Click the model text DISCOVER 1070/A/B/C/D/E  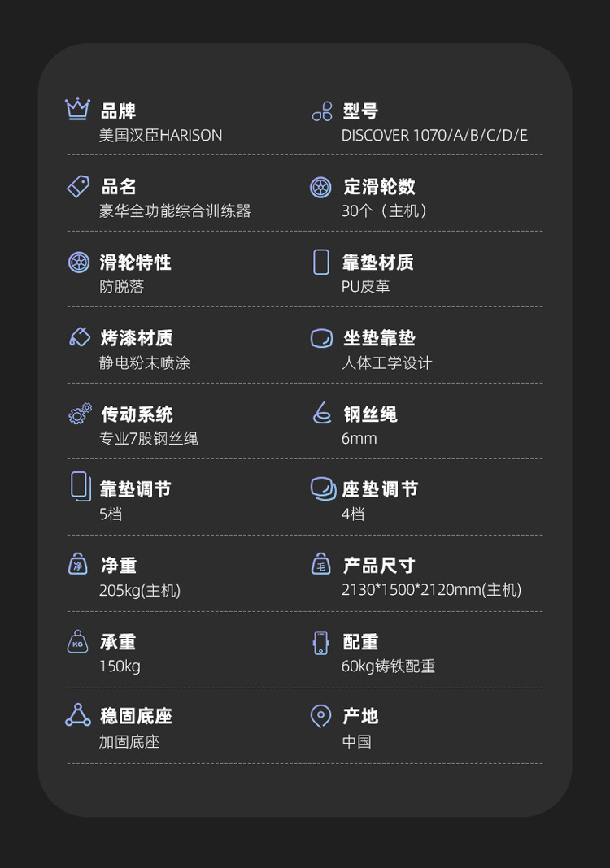click(x=434, y=135)
